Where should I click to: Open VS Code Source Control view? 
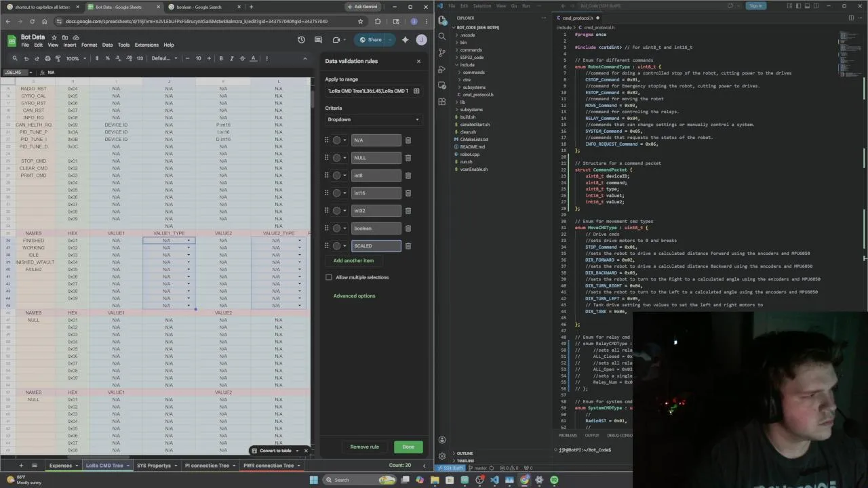pos(442,53)
